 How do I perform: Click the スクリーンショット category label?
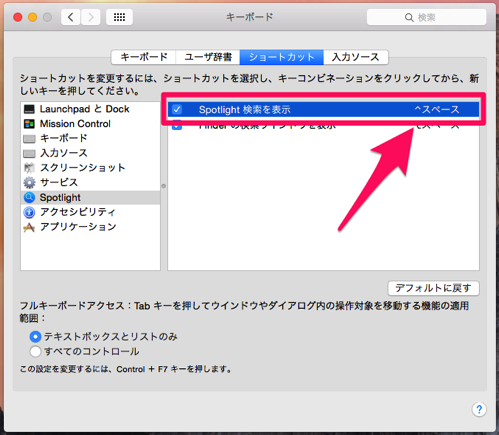pos(82,168)
